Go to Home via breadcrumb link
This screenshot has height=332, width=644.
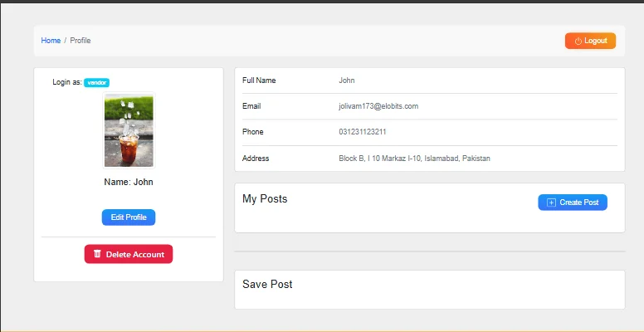pos(51,41)
